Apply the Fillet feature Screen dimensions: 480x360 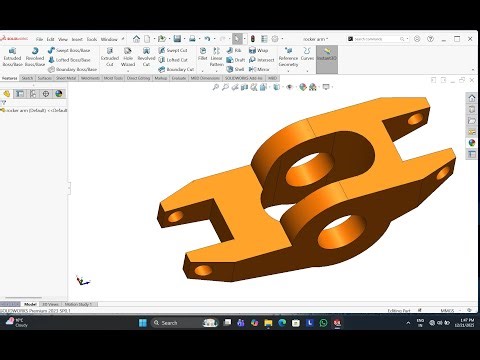coord(203,54)
